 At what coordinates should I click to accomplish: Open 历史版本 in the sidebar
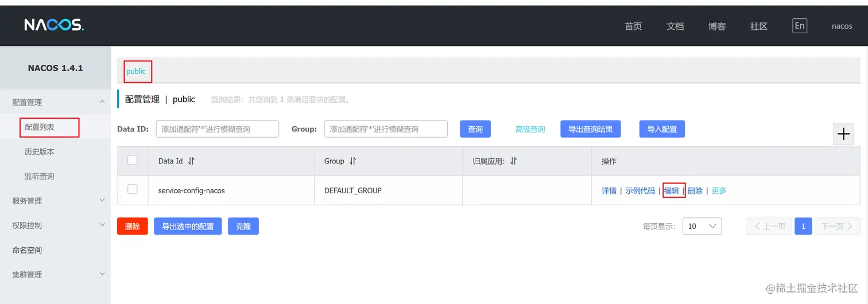coord(40,151)
